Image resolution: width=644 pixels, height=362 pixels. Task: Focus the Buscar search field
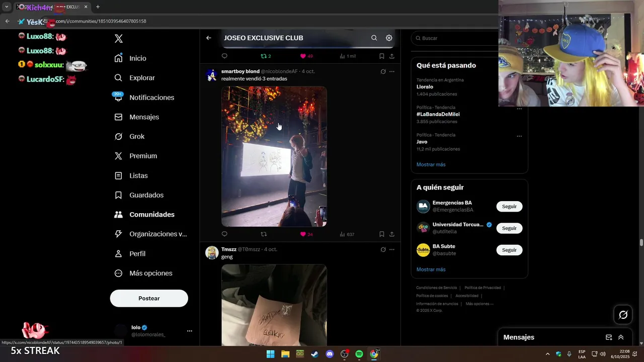455,38
